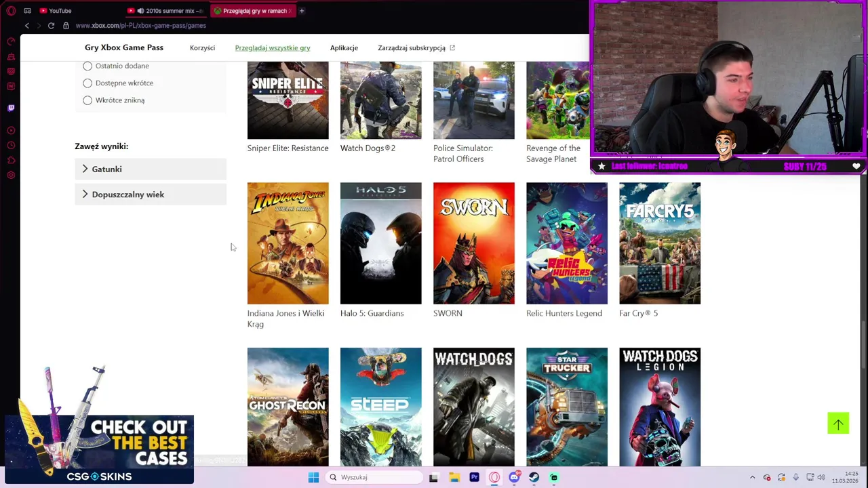Click the Gry Xbox Game Pass heading link

point(124,47)
